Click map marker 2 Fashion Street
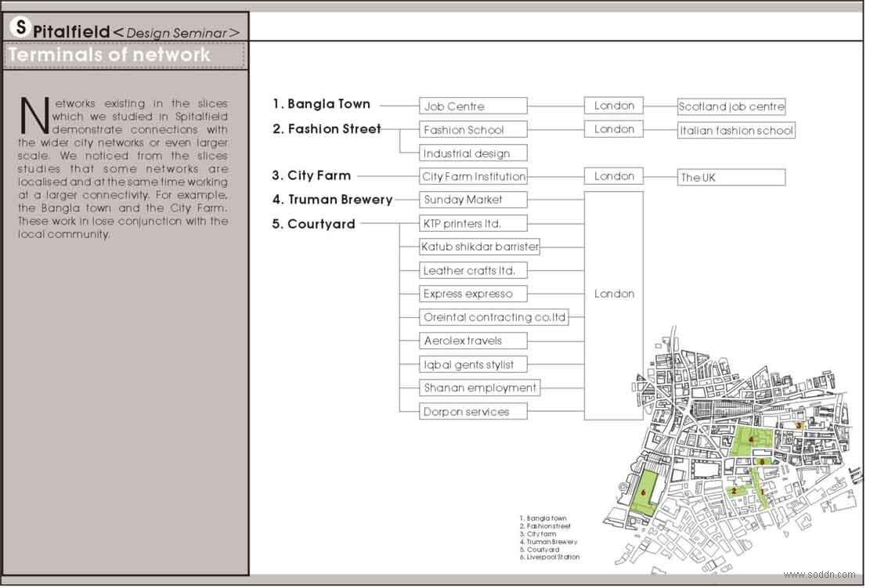Screen dimensions: 870x588 (734, 491)
